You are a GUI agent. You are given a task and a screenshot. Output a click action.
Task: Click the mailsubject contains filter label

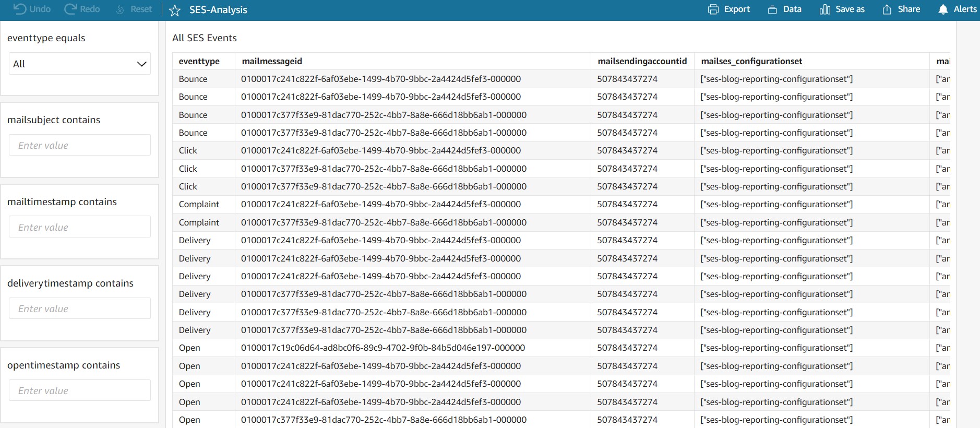coord(54,120)
